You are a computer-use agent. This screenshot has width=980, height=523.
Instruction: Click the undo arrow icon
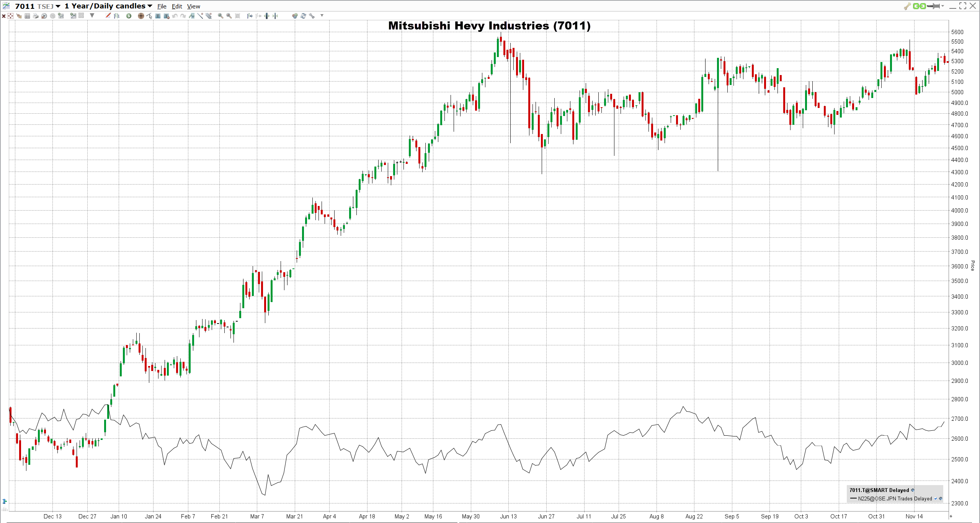175,16
